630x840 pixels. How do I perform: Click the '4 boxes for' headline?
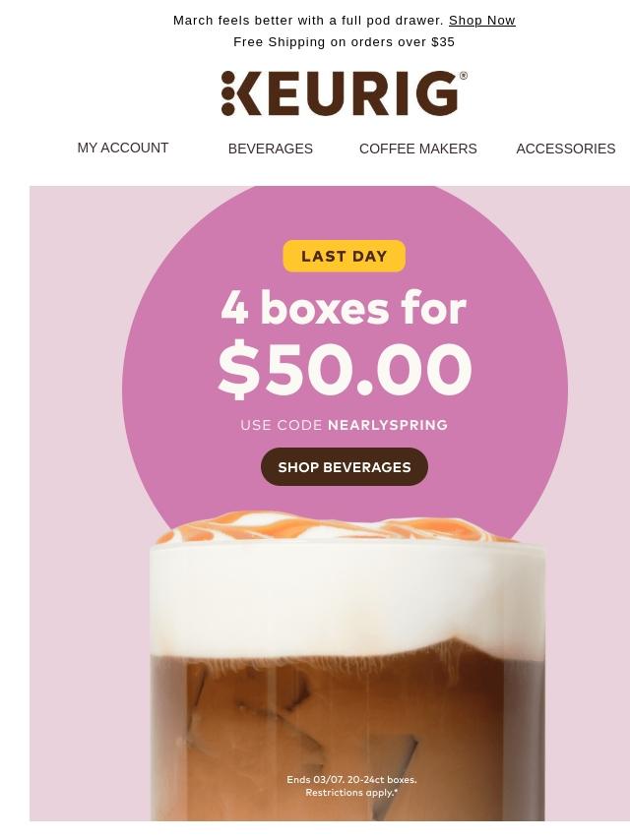[344, 309]
